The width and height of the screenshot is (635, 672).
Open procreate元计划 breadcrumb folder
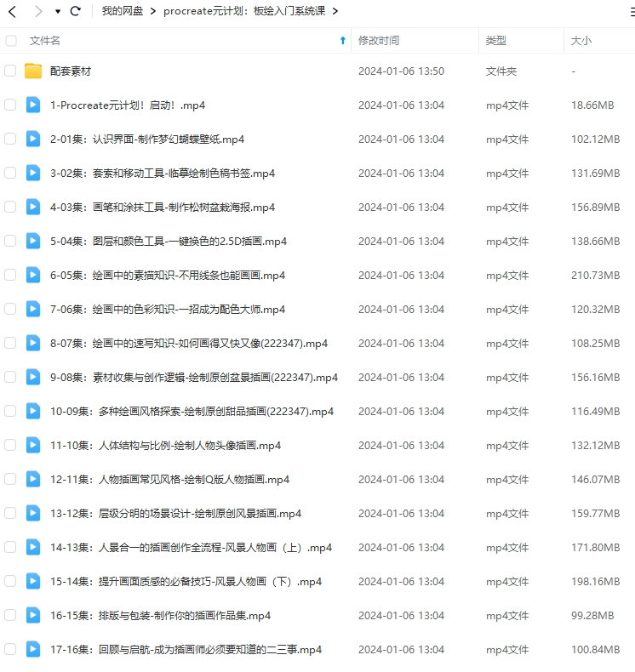click(x=244, y=11)
